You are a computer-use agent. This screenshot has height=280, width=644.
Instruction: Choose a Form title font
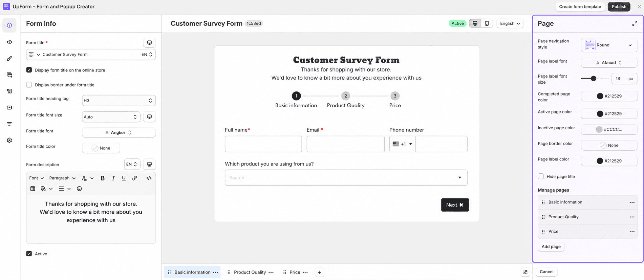(x=119, y=132)
